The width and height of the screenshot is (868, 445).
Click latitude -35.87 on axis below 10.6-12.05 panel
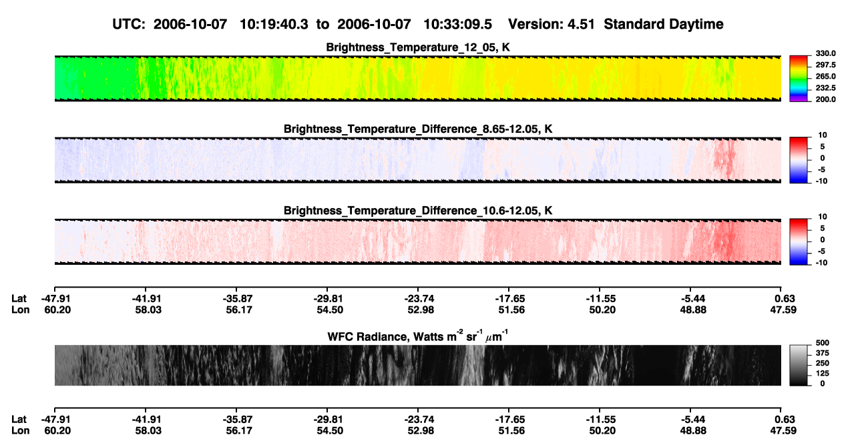coord(236,298)
